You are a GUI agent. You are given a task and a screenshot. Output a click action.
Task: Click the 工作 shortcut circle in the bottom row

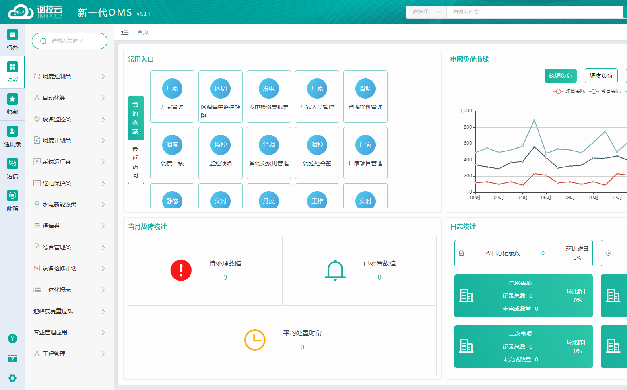tap(317, 200)
